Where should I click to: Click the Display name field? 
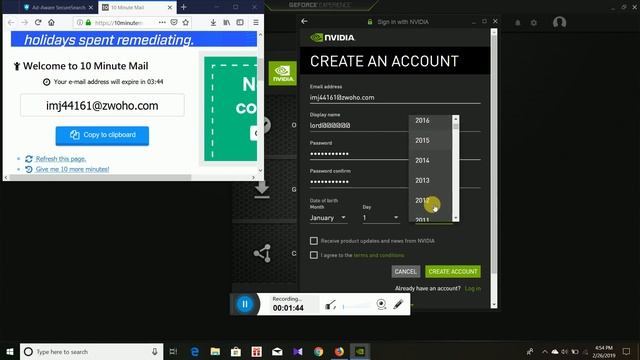[x=359, y=125]
